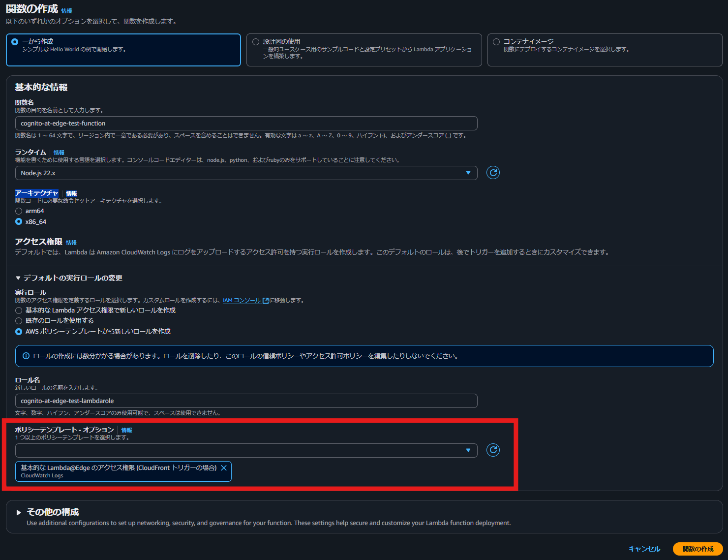This screenshot has width=728, height=560.
Task: Open the 情報 link beside アクセス権限
Action: point(71,243)
